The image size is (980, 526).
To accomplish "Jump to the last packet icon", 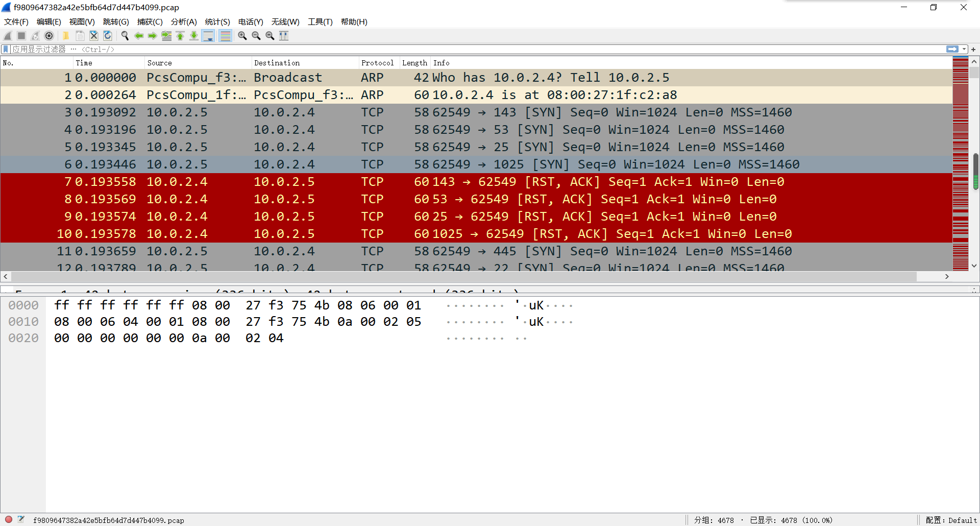I will pyautogui.click(x=194, y=36).
